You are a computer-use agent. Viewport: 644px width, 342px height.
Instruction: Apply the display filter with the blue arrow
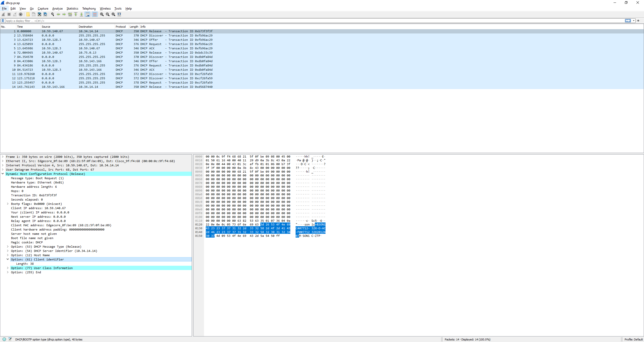(628, 21)
